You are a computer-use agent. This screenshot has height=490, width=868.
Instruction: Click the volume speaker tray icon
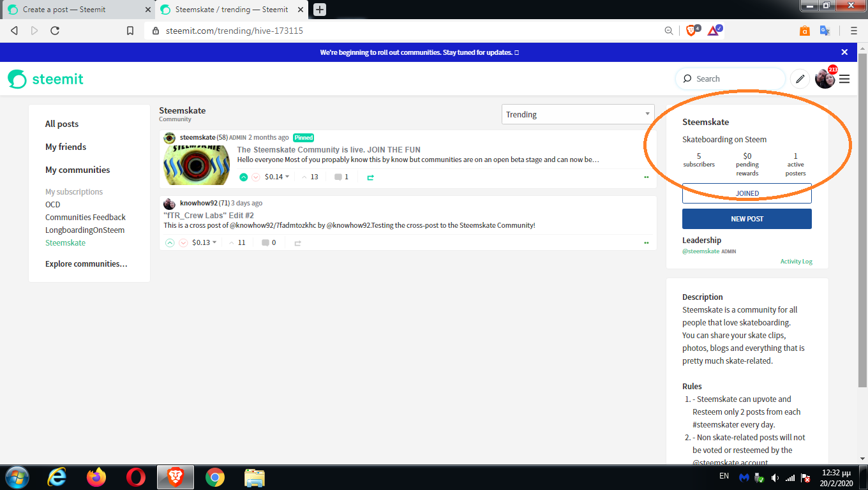click(x=775, y=477)
